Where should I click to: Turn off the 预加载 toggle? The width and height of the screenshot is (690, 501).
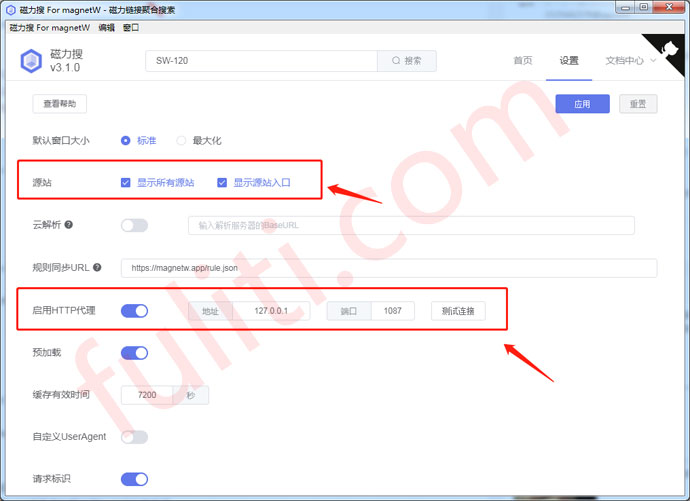click(x=134, y=352)
